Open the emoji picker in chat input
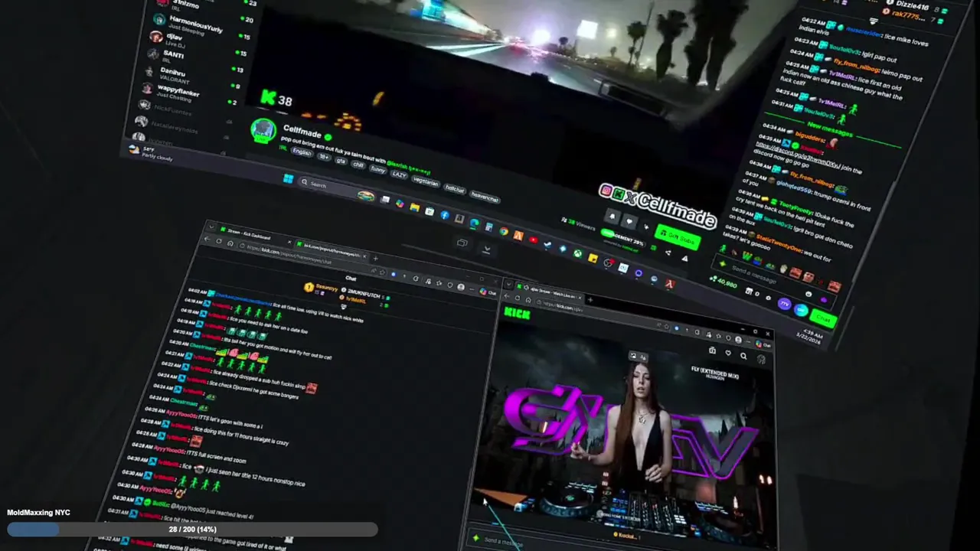 point(809,293)
